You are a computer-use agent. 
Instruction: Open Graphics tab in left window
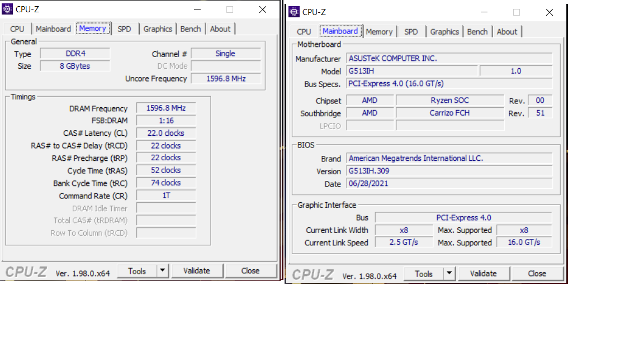(158, 28)
